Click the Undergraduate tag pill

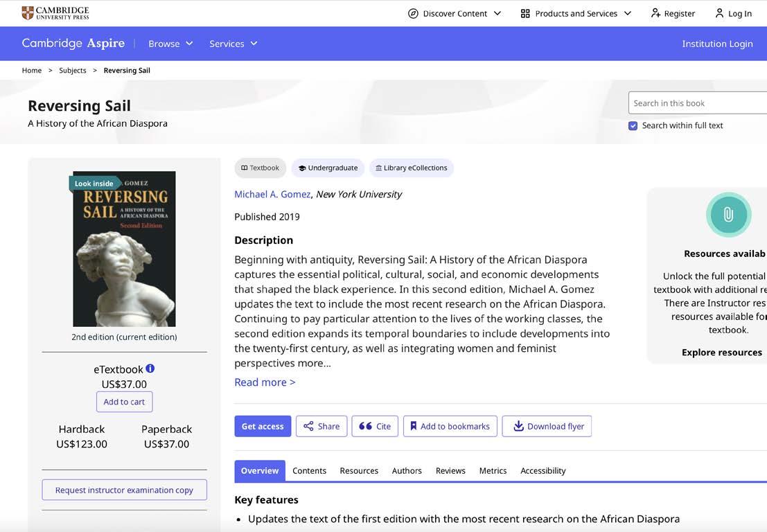328,168
